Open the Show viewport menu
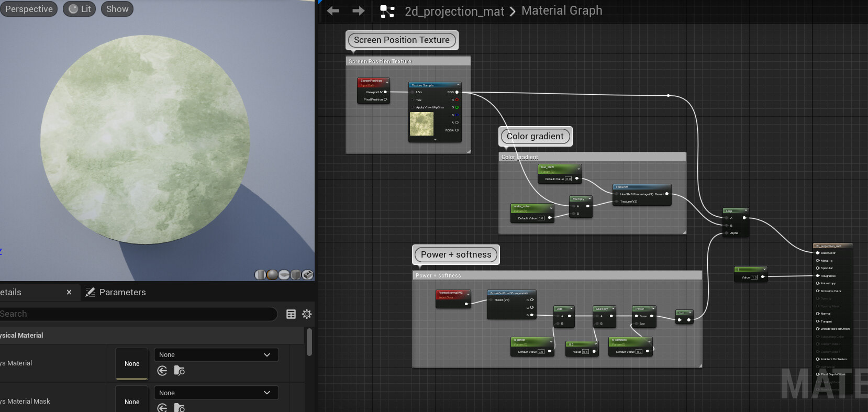 click(117, 9)
